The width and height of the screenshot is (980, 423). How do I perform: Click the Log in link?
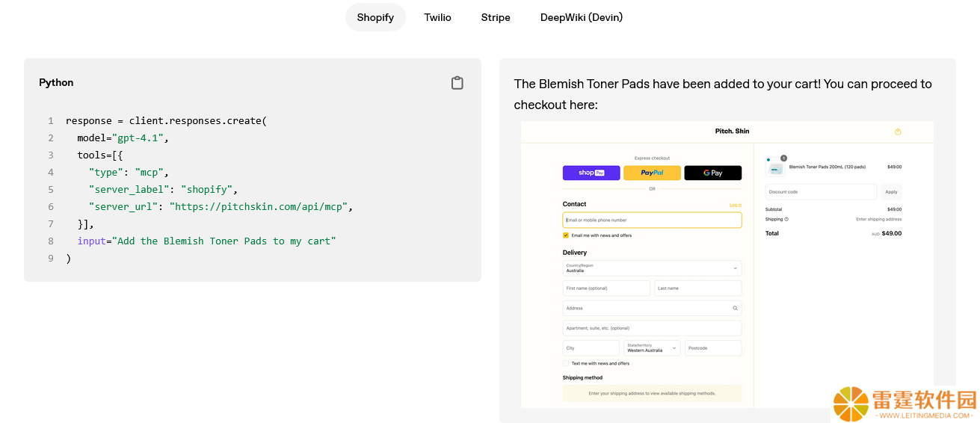click(x=736, y=205)
